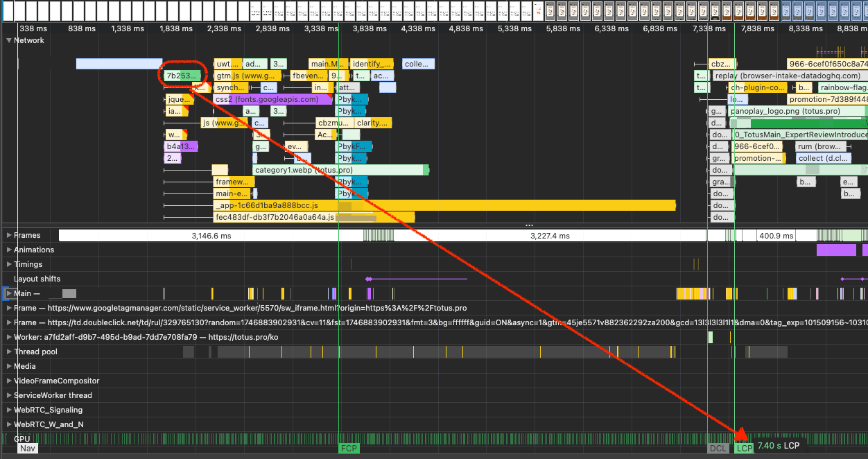The image size is (868, 459).
Task: Click the Nav badge on the GPU track
Action: pos(28,449)
